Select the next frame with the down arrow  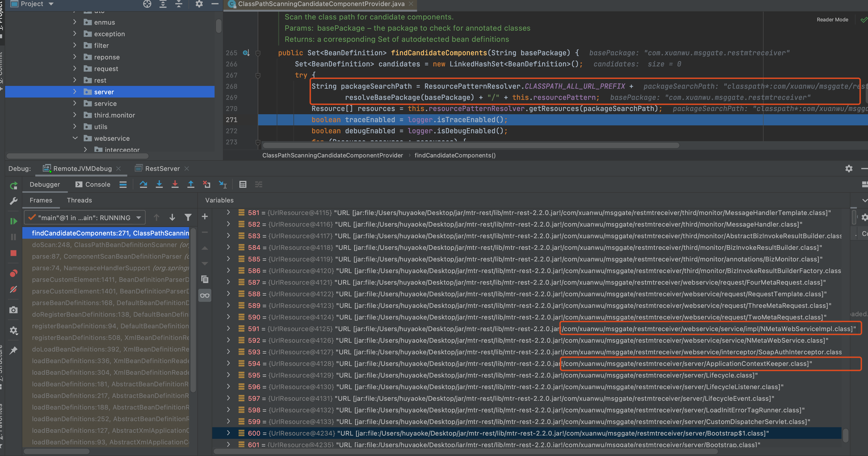tap(172, 218)
